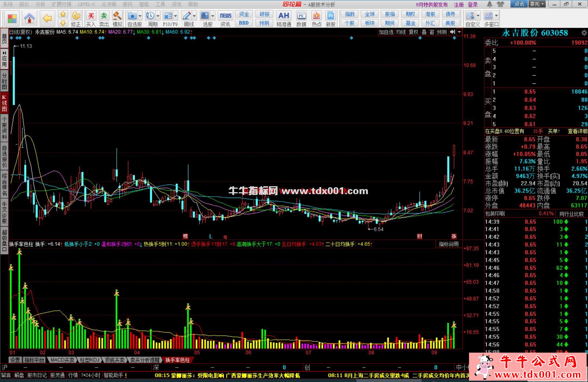Select the 分时图 side tab
This screenshot has width=588, height=382.
tap(4, 81)
